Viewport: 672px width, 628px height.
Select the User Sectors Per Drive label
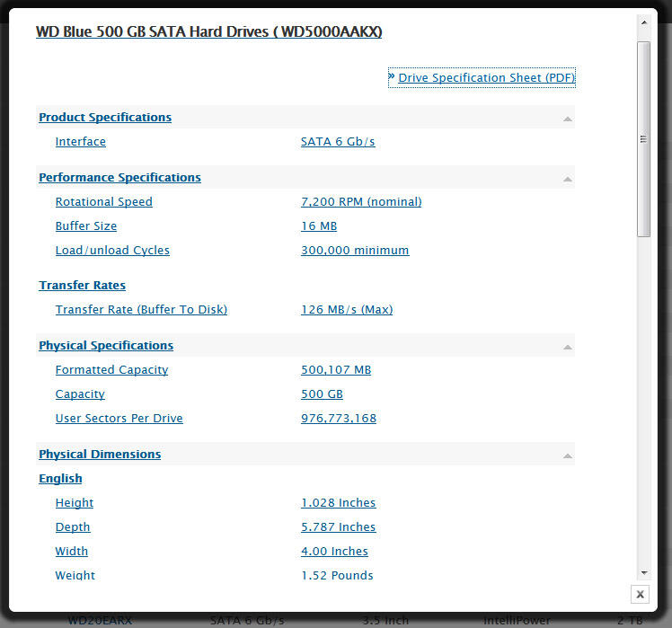[x=119, y=418]
